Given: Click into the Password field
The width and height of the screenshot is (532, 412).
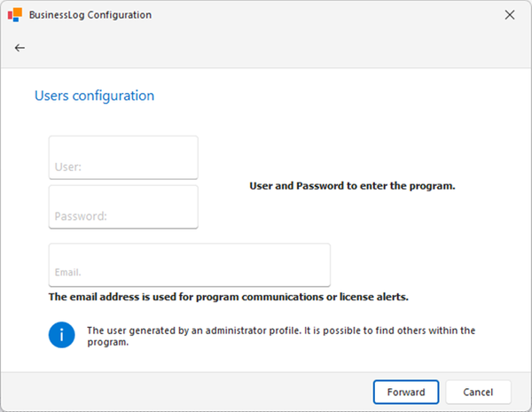Looking at the screenshot, I should coord(123,206).
